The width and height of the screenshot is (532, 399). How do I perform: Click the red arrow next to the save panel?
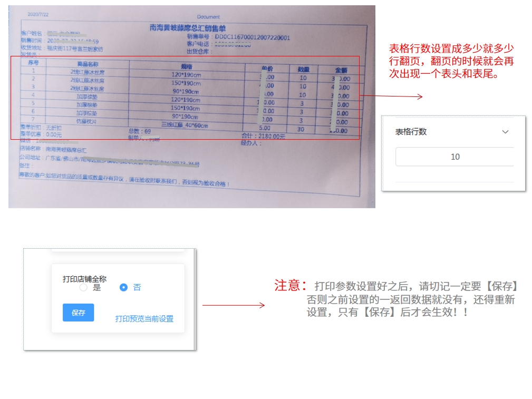pyautogui.click(x=233, y=305)
